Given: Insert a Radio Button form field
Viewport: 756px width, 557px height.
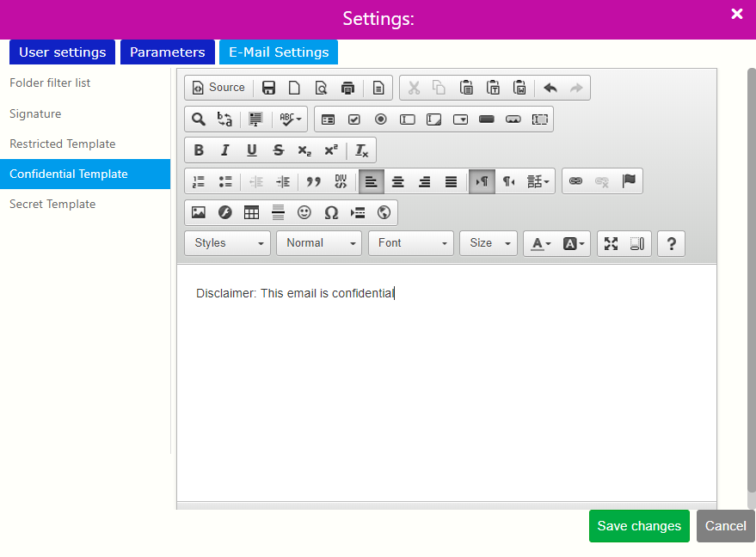Looking at the screenshot, I should pos(381,119).
